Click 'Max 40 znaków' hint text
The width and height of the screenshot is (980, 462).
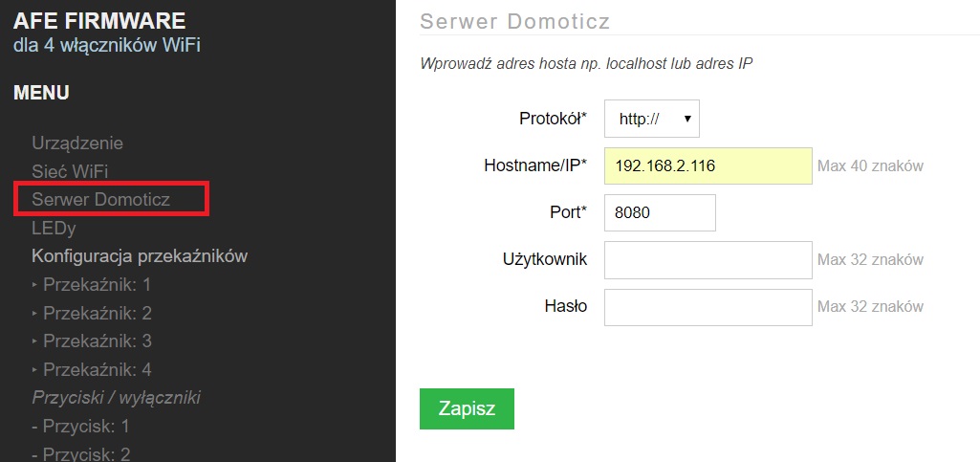[870, 166]
